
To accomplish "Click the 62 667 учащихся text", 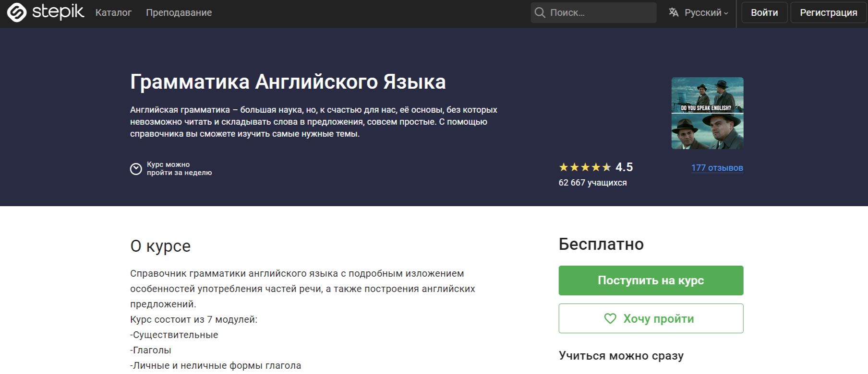I will [592, 183].
